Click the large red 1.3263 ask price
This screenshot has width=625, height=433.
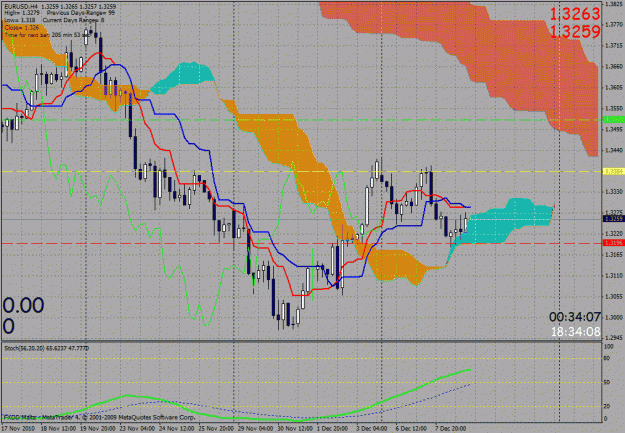(575, 14)
